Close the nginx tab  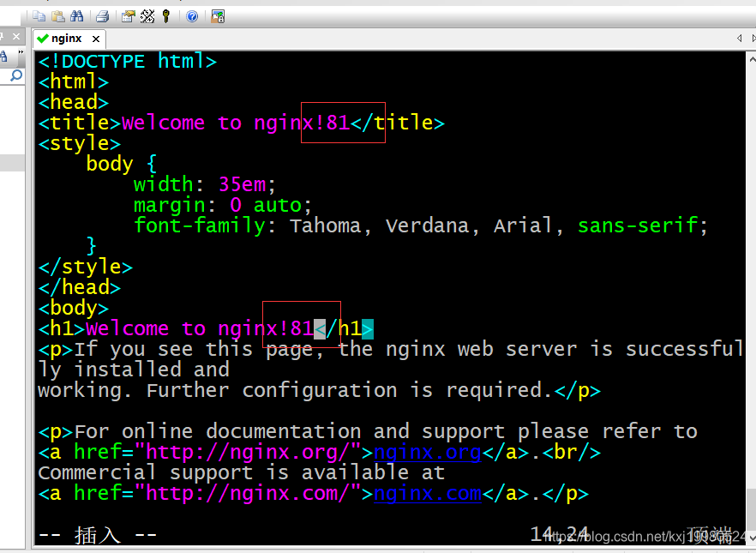[96, 39]
